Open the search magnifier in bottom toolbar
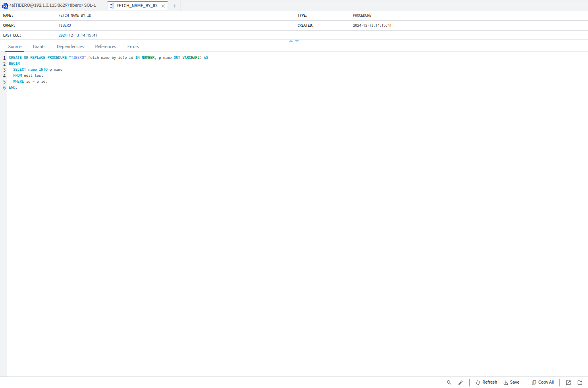This screenshot has height=388, width=588. pos(449,382)
